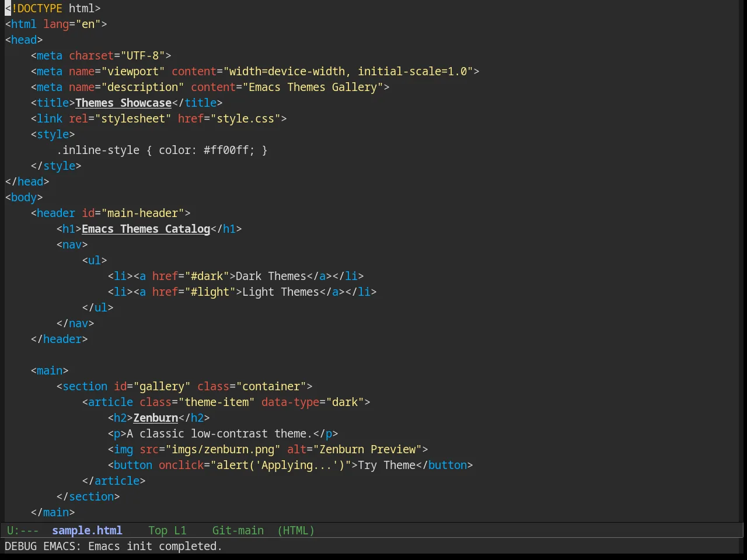Click the "Emacs Themes Gallery" content string
Viewport: 747px width, 560px height.
point(313,87)
